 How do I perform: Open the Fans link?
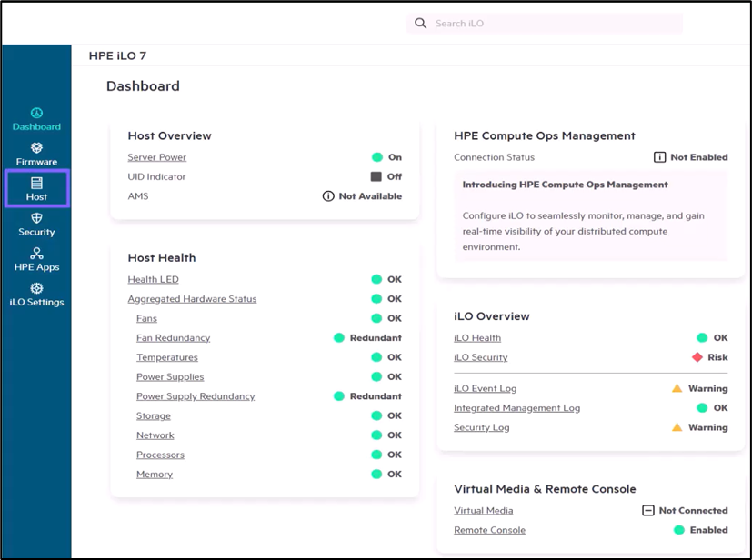[146, 318]
